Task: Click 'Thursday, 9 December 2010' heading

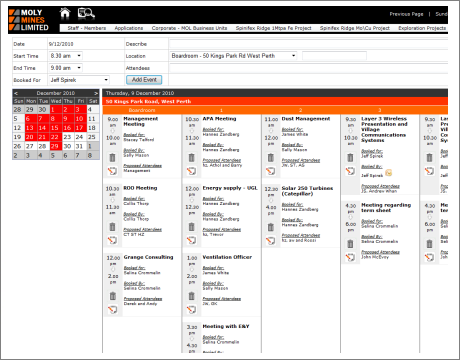Action: (140, 93)
